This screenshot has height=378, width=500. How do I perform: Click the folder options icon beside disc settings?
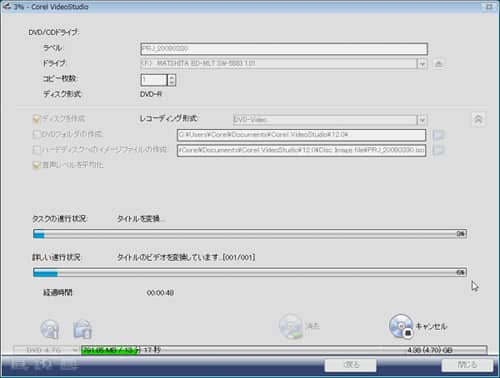[x=82, y=329]
